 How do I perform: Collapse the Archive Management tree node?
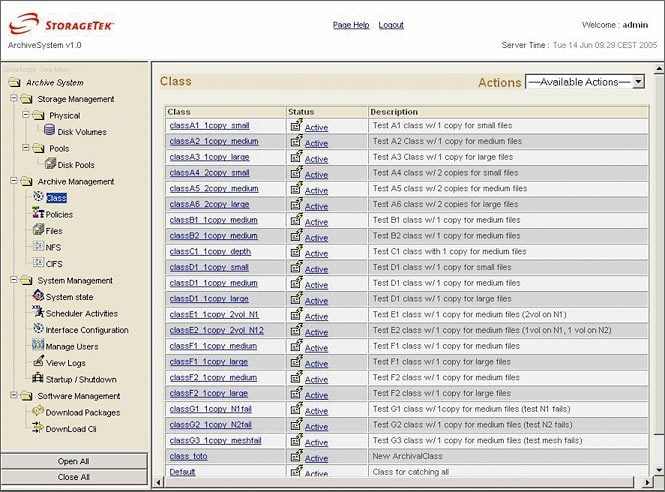pos(14,181)
